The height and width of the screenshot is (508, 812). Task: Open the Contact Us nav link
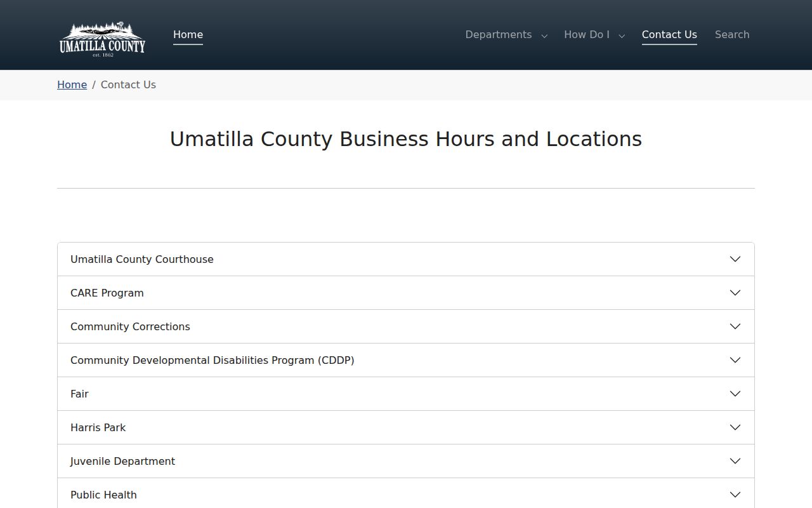(x=669, y=35)
